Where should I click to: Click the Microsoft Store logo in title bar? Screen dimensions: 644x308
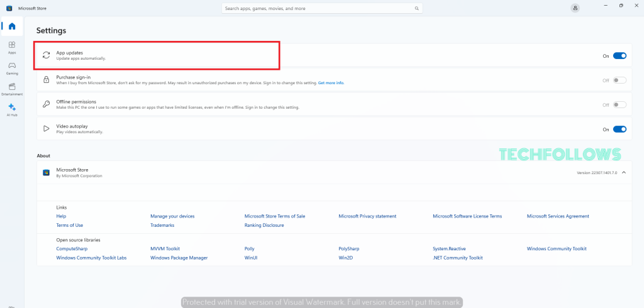(9, 8)
